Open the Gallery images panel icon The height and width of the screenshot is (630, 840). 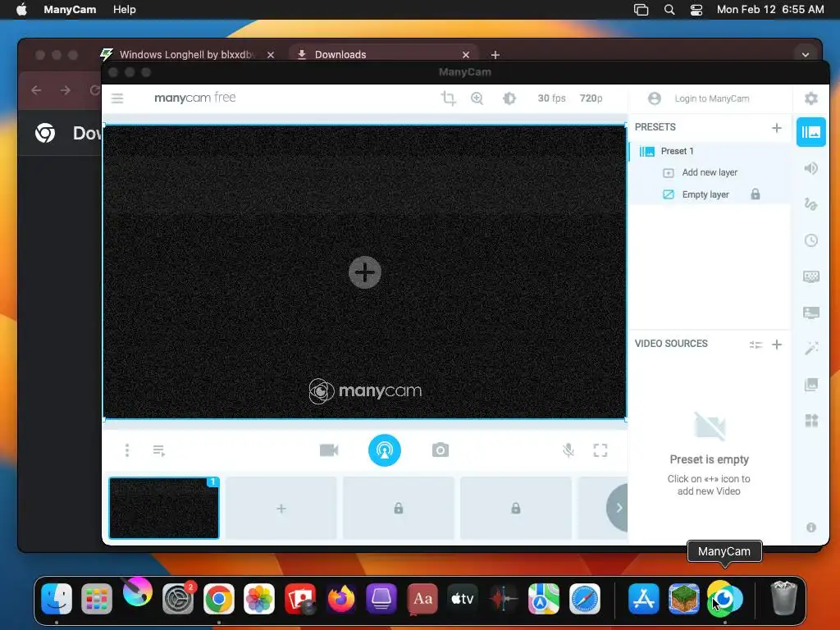[811, 384]
